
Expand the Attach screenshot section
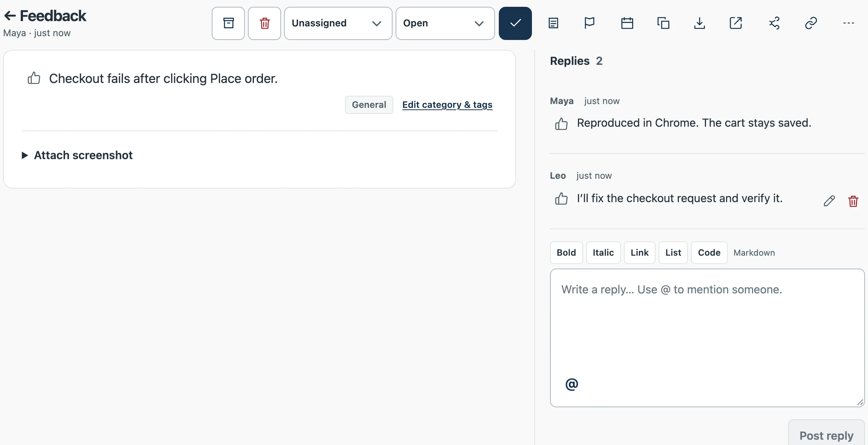(77, 155)
